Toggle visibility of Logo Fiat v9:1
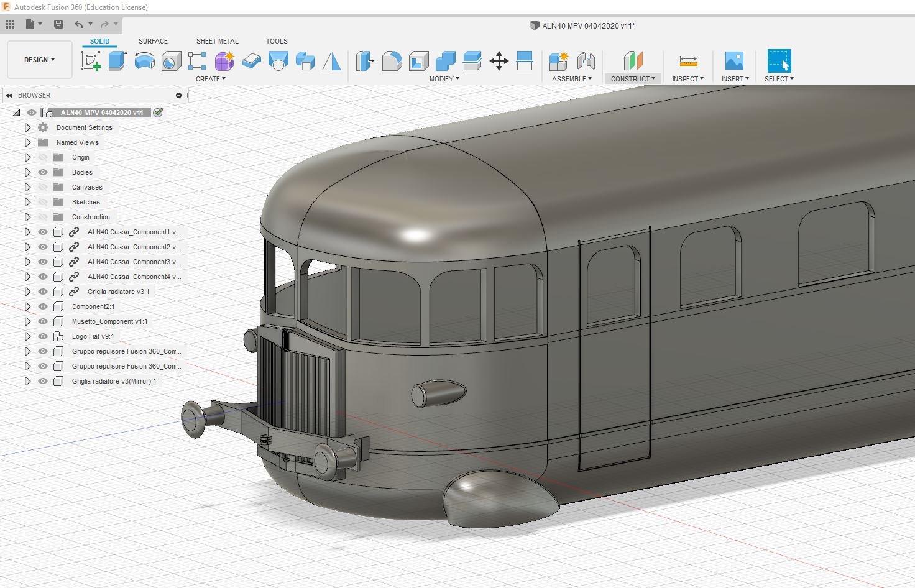 pos(43,336)
